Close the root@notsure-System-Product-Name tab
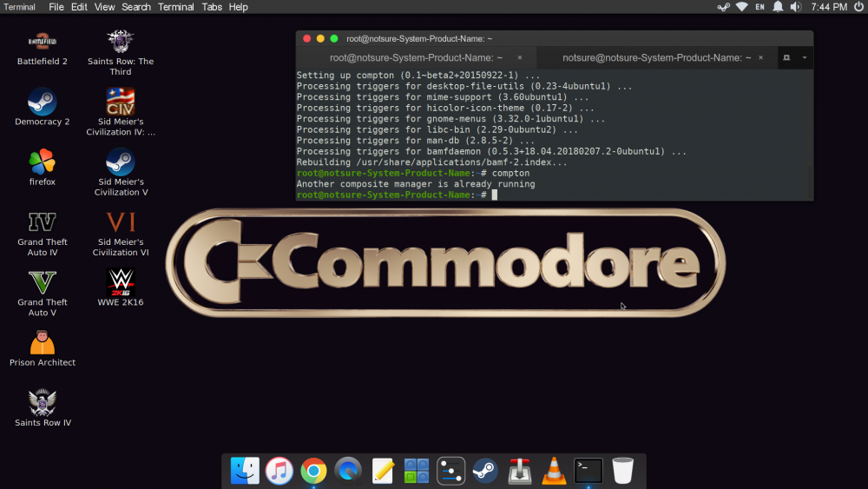868x489 pixels. [x=520, y=57]
